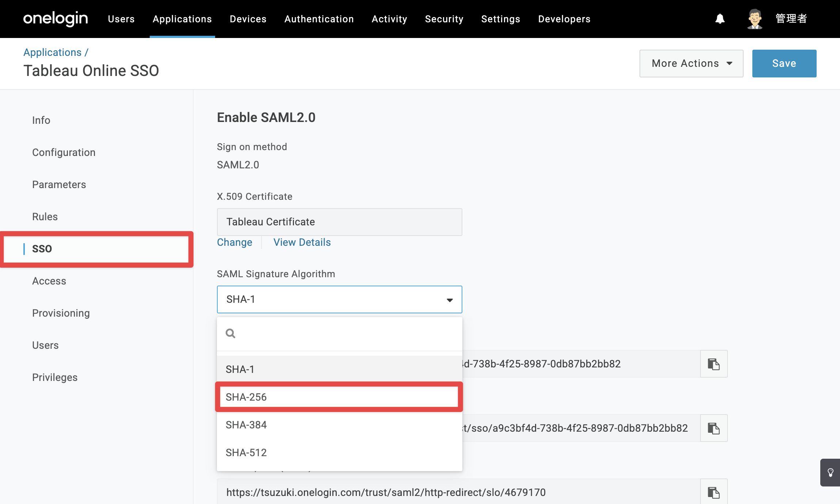Expand the More Actions dropdown
840x504 pixels.
click(691, 64)
